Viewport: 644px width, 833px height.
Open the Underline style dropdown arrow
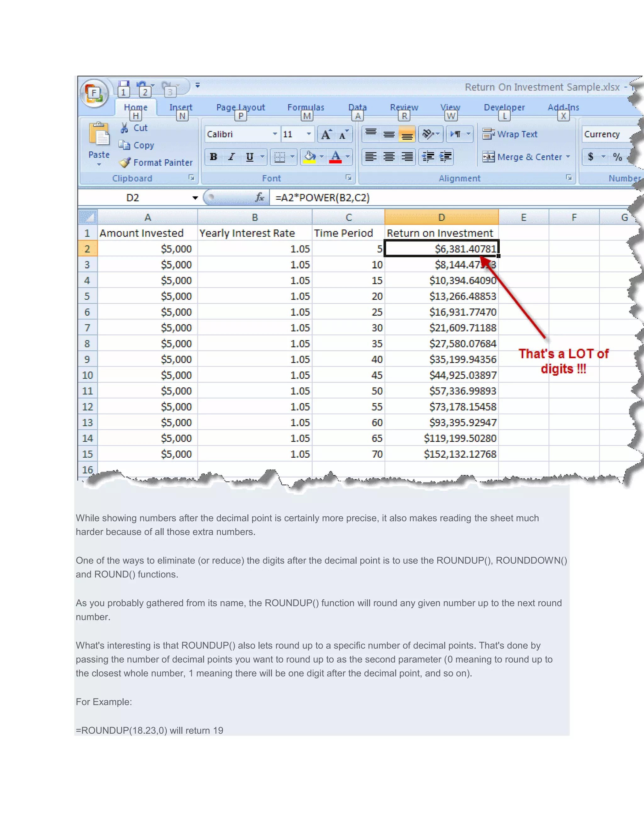click(x=262, y=157)
